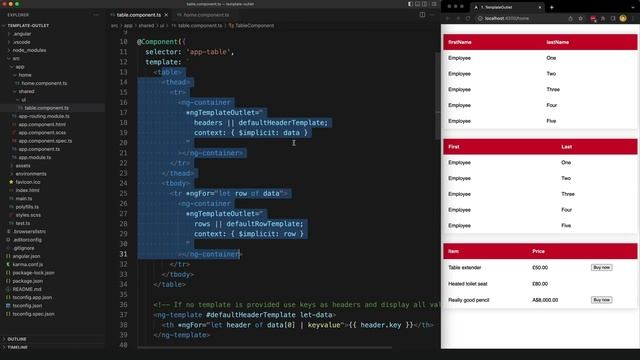Reload the localhost page in browser
Screen dimensions: 640x360
click(468, 18)
